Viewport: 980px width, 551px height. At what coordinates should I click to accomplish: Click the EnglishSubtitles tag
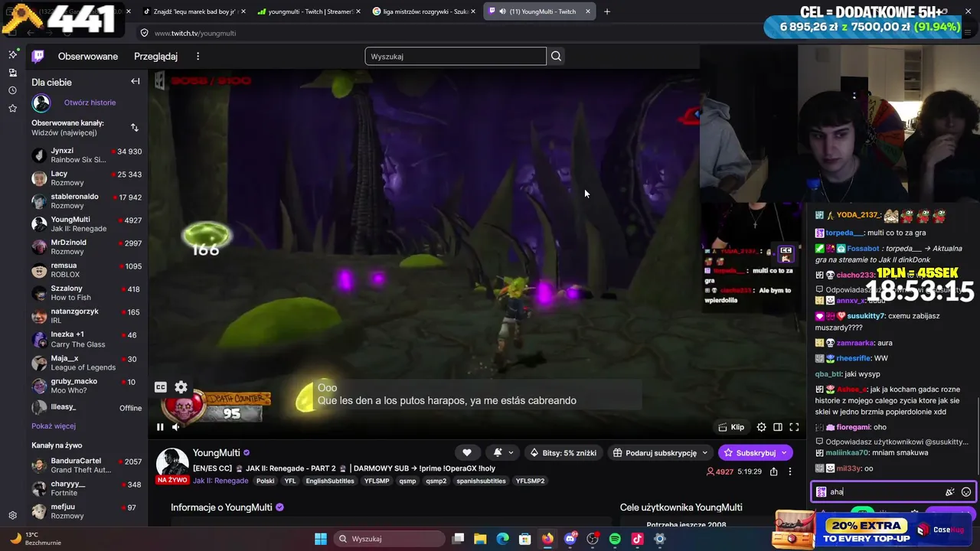pos(330,481)
